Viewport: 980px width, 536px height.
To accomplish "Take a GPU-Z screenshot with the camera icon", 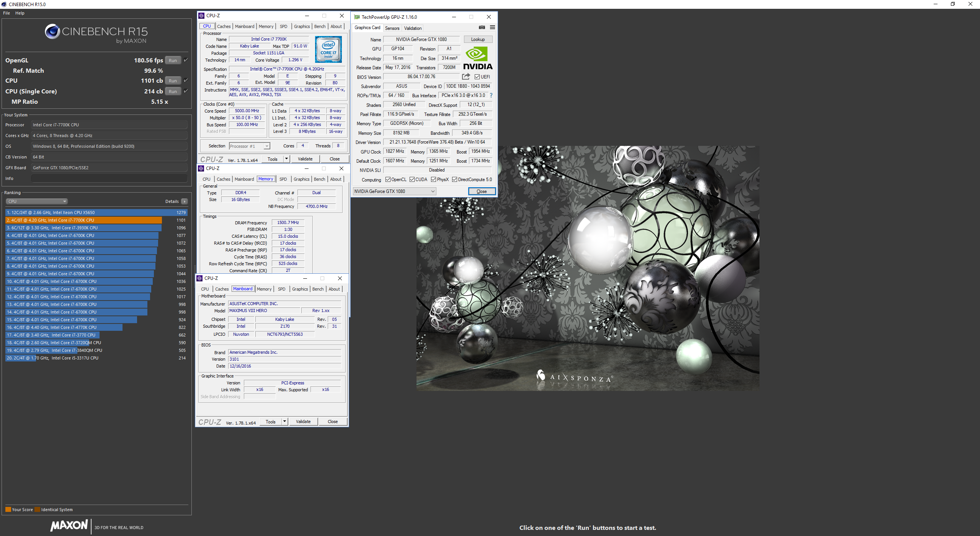I will tap(482, 27).
